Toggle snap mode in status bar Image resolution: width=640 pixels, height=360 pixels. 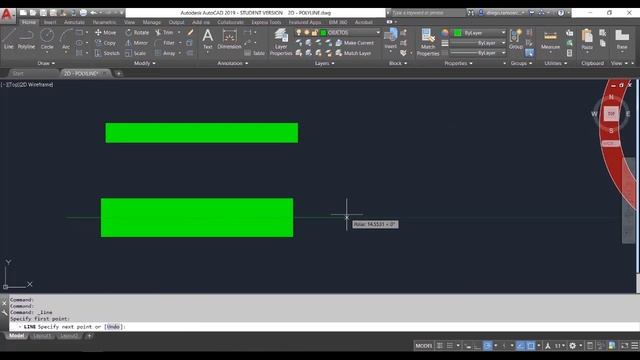click(x=450, y=346)
